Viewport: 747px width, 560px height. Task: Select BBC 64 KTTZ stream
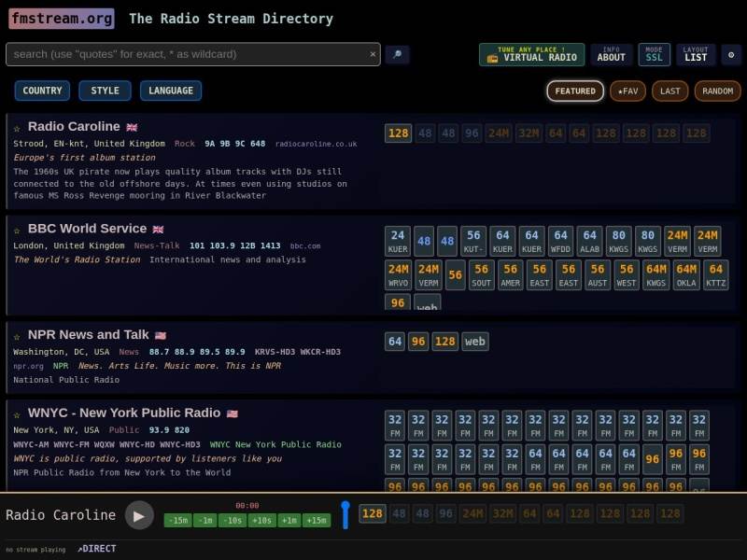tap(715, 274)
